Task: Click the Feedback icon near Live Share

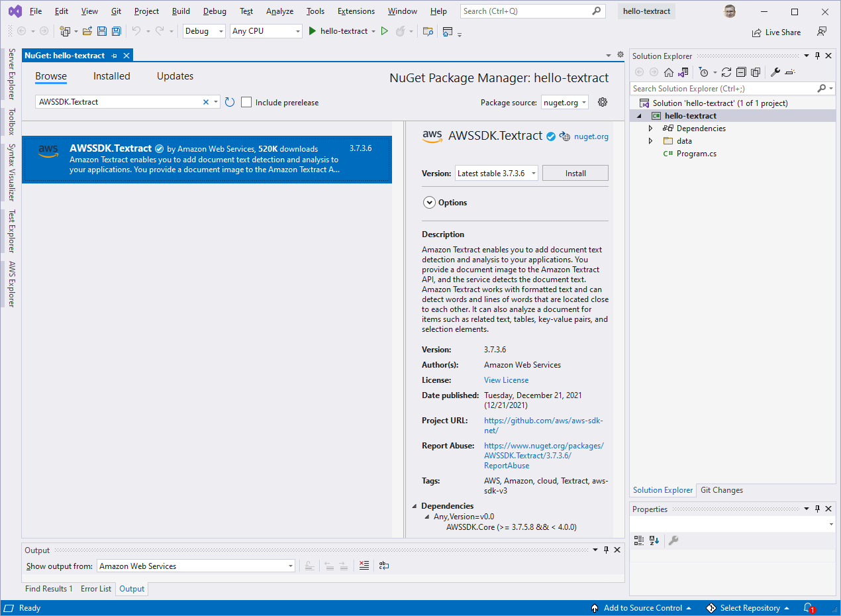Action: coord(822,31)
